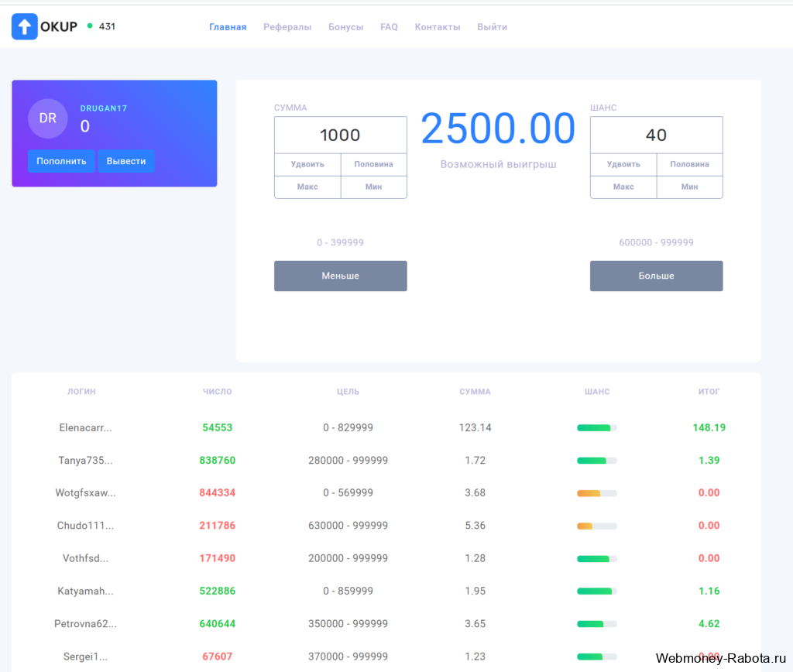The image size is (793, 672).
Task: Click the ИТОГ column header
Action: [x=709, y=392]
